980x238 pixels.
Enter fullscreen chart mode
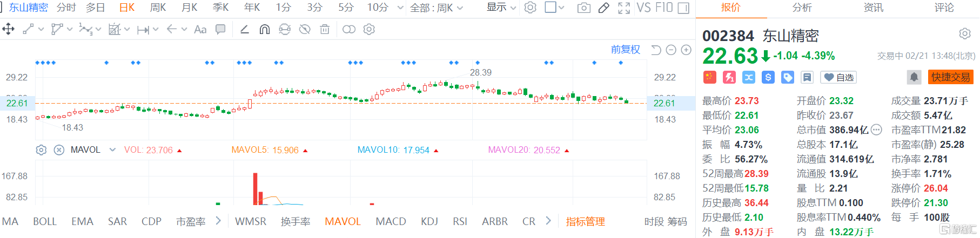click(x=624, y=8)
